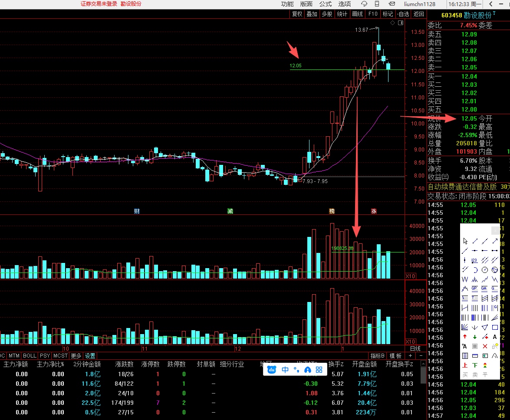Choose the 123 price label tool

pyautogui.click(x=474, y=260)
